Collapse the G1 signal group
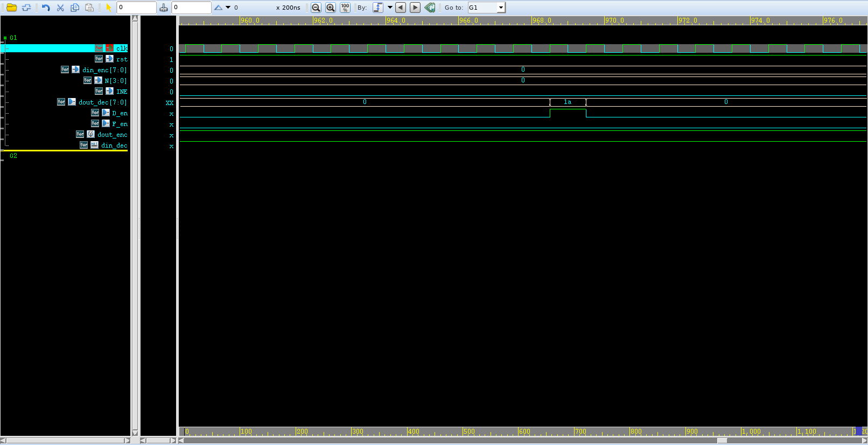The height and width of the screenshot is (445, 868). coord(5,38)
